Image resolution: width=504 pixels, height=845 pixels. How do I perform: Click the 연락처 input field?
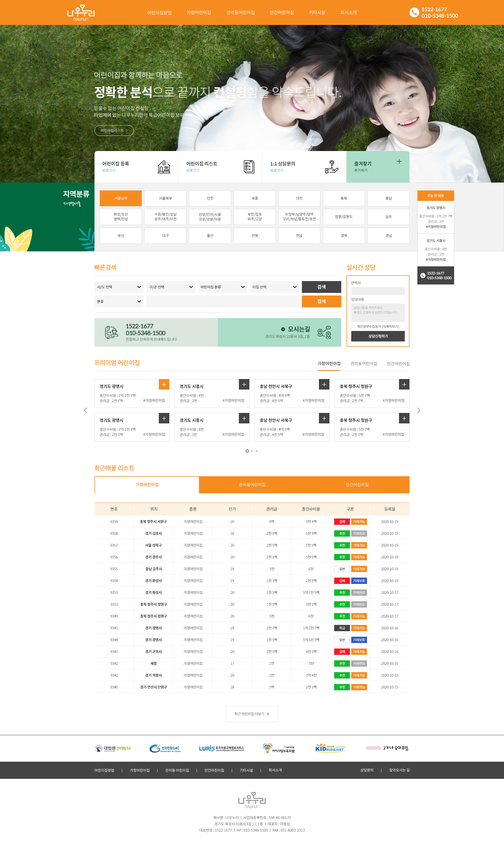pyautogui.click(x=378, y=291)
